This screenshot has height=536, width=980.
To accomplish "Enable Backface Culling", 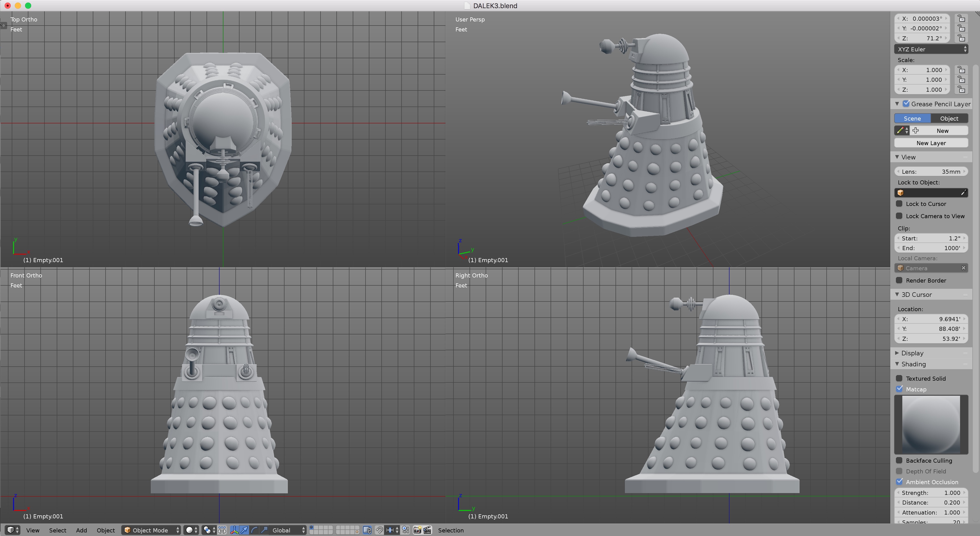I will (x=899, y=460).
